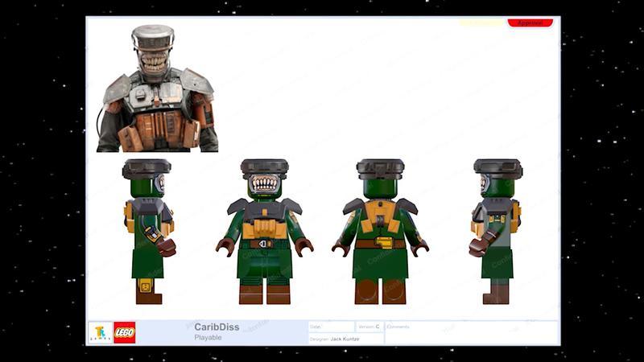This screenshot has height=362, width=644.
Task: Click the LEGO logo
Action: click(x=125, y=332)
